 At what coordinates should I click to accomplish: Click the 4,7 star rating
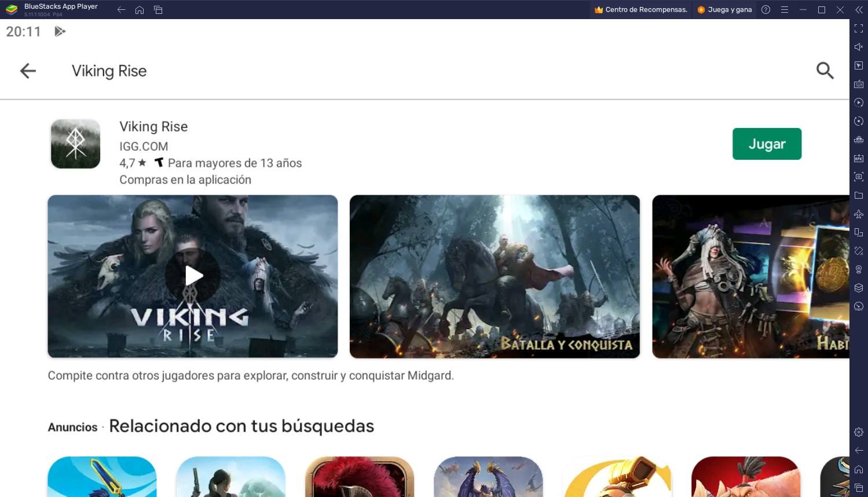pyautogui.click(x=133, y=163)
